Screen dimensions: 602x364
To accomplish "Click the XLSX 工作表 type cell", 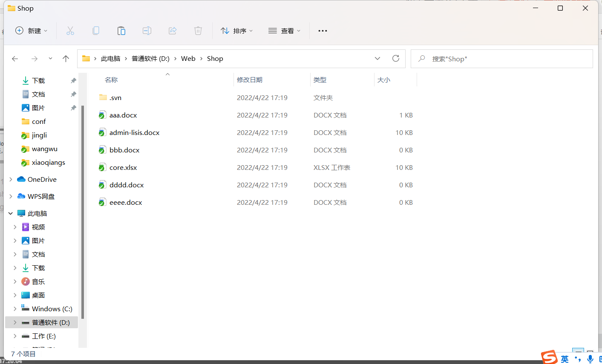I will pyautogui.click(x=332, y=167).
